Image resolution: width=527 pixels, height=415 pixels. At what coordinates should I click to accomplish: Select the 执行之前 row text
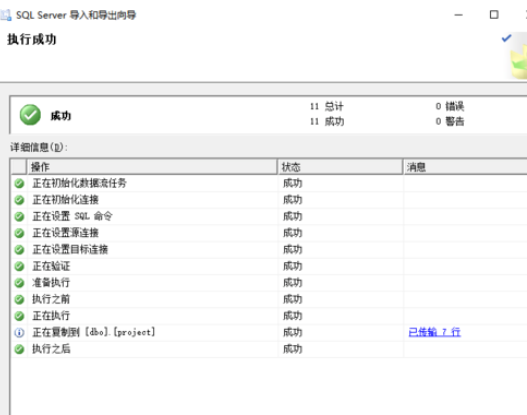(51, 299)
